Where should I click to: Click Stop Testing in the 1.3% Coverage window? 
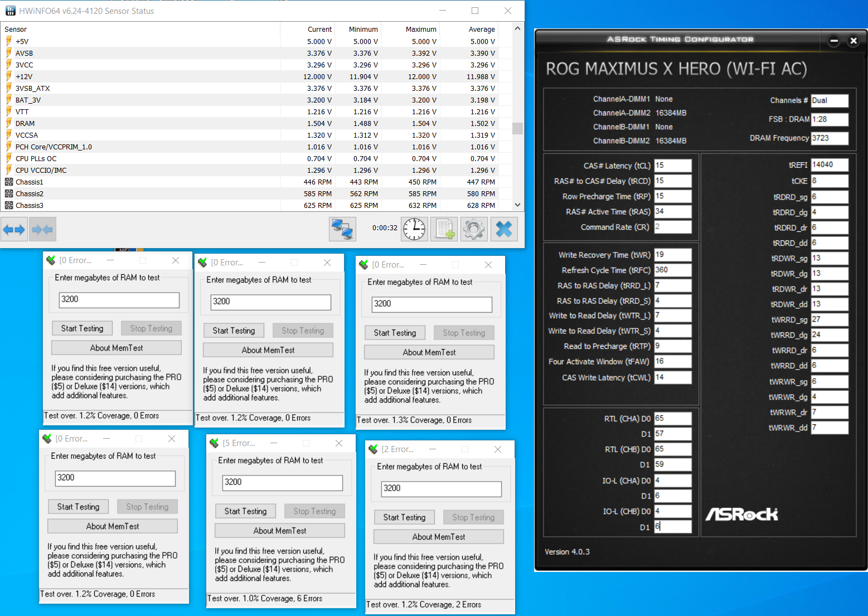(x=464, y=333)
